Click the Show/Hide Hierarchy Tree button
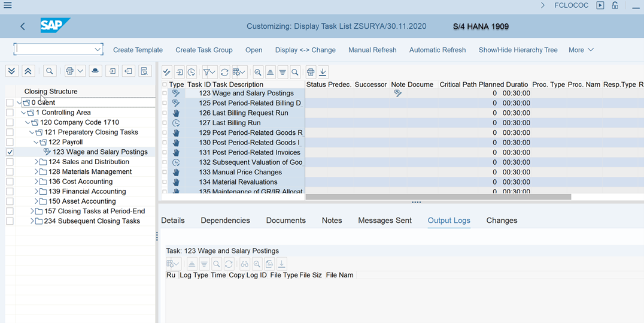Screen dimensions: 644x323 518,50
